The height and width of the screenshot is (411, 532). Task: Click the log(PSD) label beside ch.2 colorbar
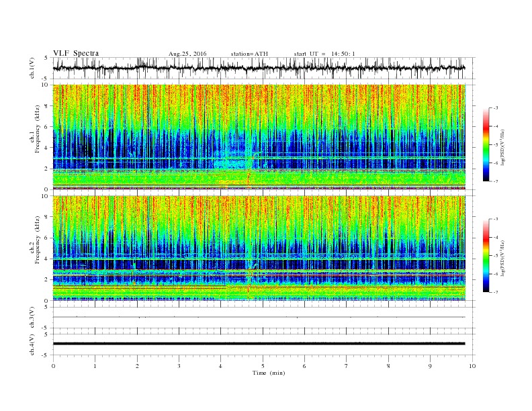[502, 258]
